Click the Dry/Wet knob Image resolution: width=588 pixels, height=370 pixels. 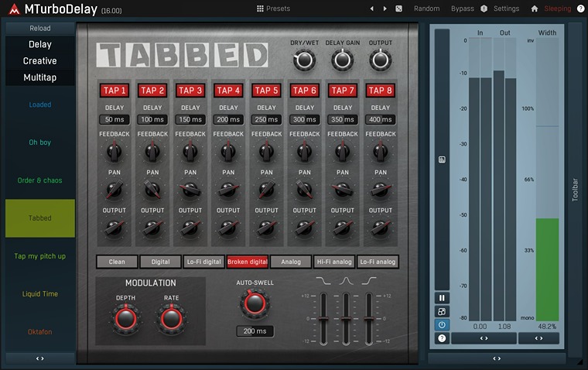click(304, 60)
